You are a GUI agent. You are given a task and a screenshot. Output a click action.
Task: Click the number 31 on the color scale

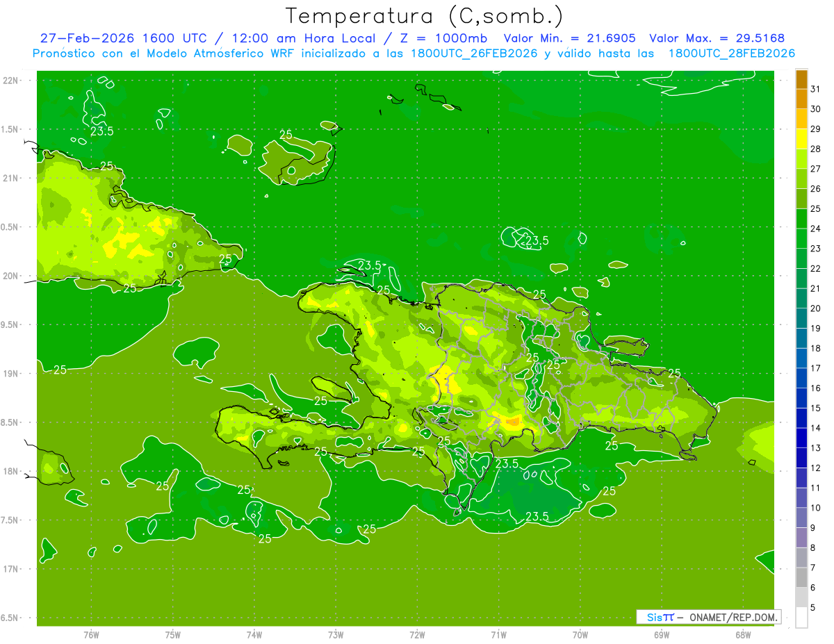pyautogui.click(x=816, y=88)
